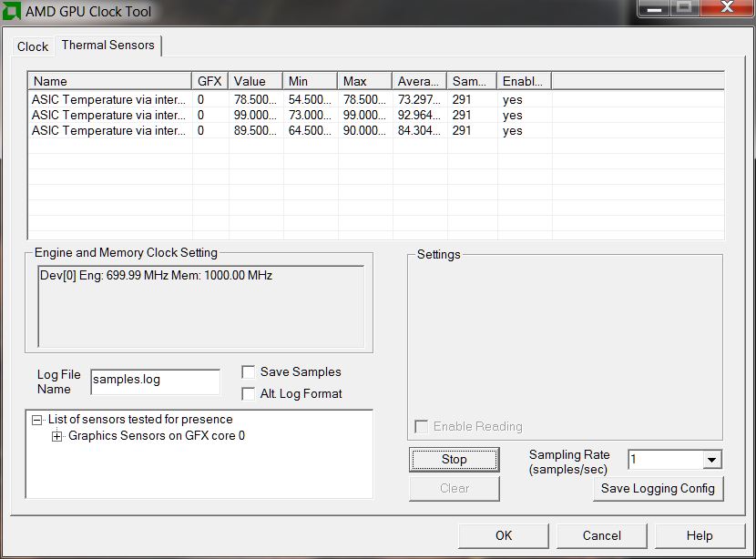Viewport: 756px width, 559px height.
Task: Close the AMD GPU Clock Tool window
Action: point(727,7)
